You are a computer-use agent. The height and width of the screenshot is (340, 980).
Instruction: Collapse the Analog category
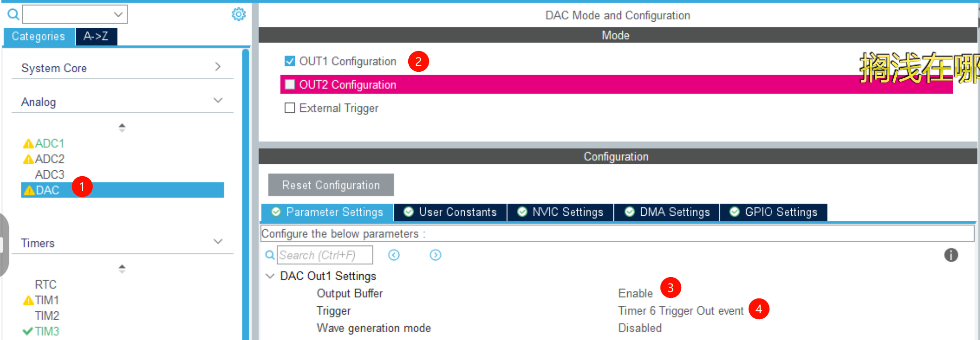pos(218,100)
